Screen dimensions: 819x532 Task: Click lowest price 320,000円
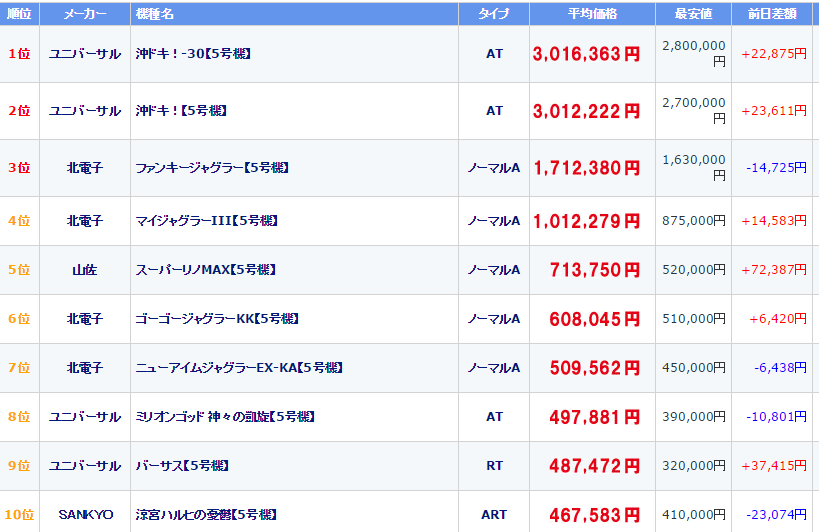click(694, 466)
